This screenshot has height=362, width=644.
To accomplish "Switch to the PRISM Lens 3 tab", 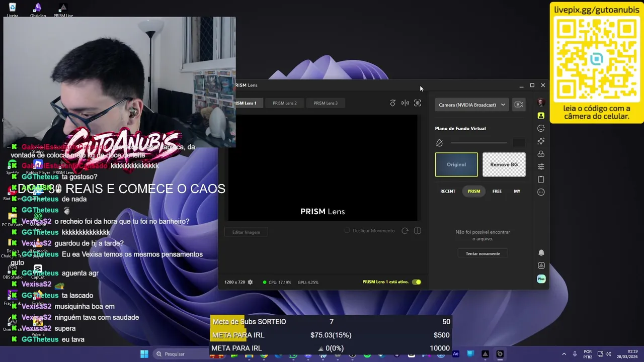I will point(326,103).
